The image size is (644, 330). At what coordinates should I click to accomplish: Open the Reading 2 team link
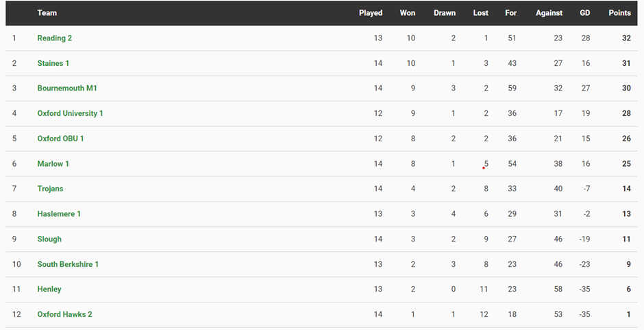pyautogui.click(x=55, y=38)
